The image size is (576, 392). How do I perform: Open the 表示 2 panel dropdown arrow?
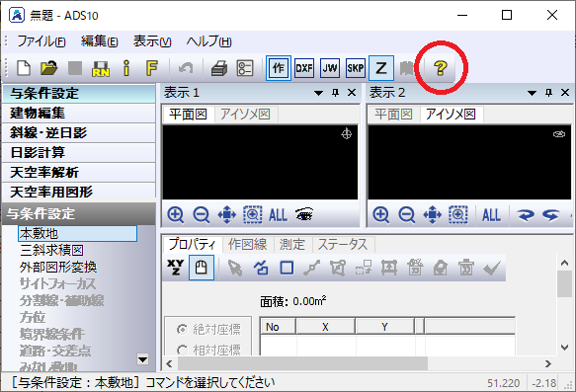(532, 93)
